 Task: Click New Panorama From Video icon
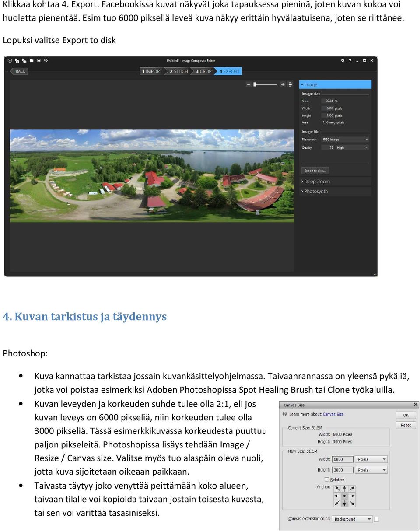click(x=24, y=60)
